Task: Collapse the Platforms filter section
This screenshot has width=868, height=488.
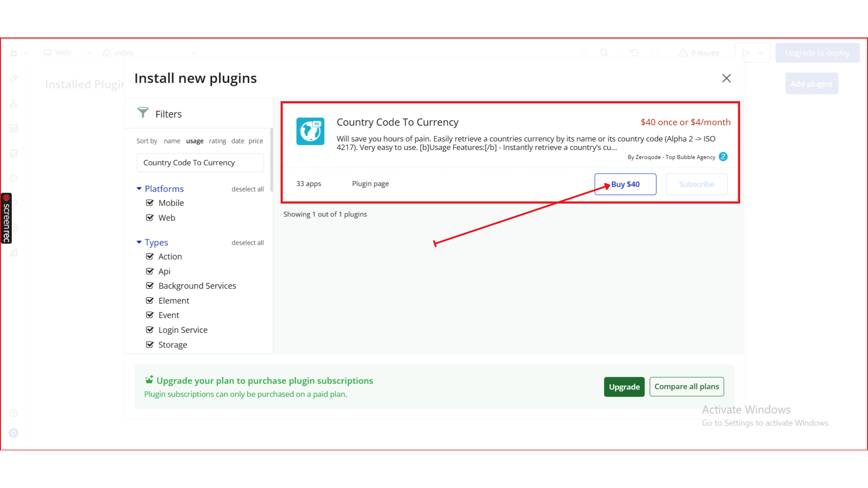Action: pos(139,188)
